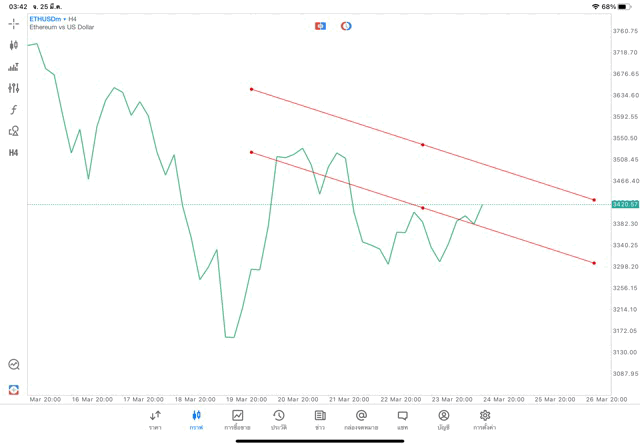
Task: Open the H4 timeframe selector
Action: 14,152
